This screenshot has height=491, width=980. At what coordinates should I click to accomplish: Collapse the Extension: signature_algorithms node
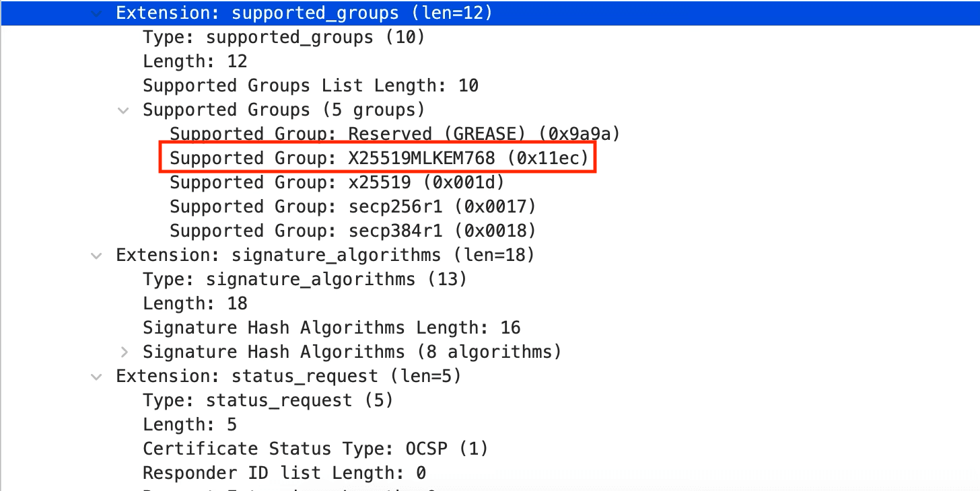coord(97,256)
